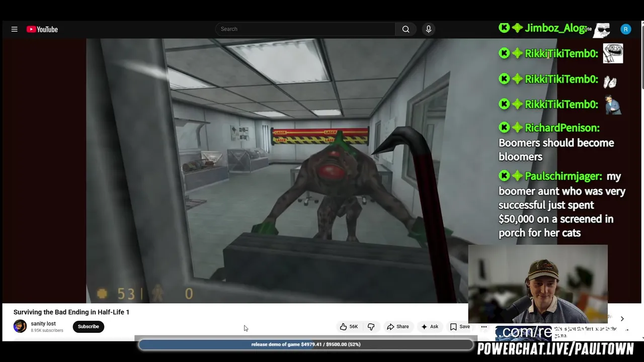Click the RichardPenison chat username

pyautogui.click(x=562, y=128)
